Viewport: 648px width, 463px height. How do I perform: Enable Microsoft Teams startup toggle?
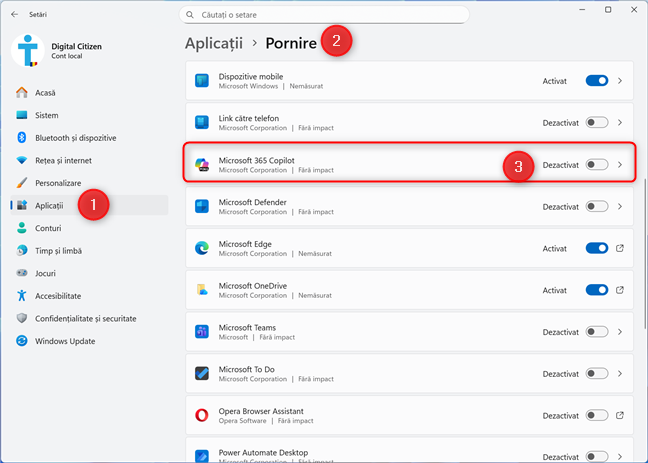click(x=597, y=332)
